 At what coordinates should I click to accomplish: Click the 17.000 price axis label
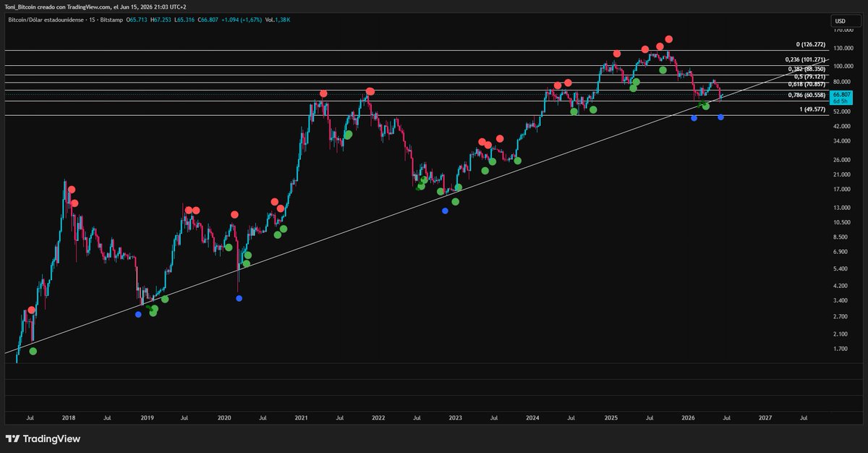click(841, 190)
